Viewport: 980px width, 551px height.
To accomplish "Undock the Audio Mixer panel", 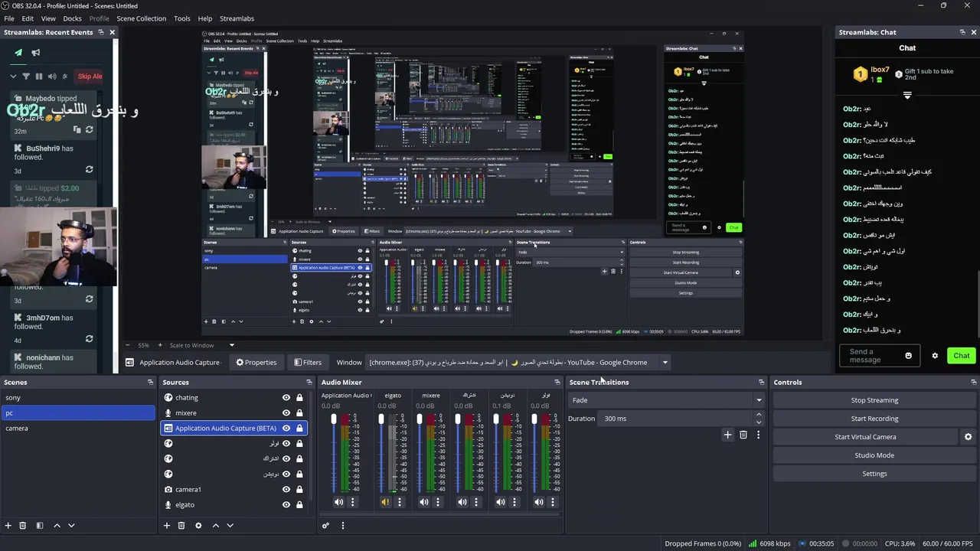I will pos(557,382).
